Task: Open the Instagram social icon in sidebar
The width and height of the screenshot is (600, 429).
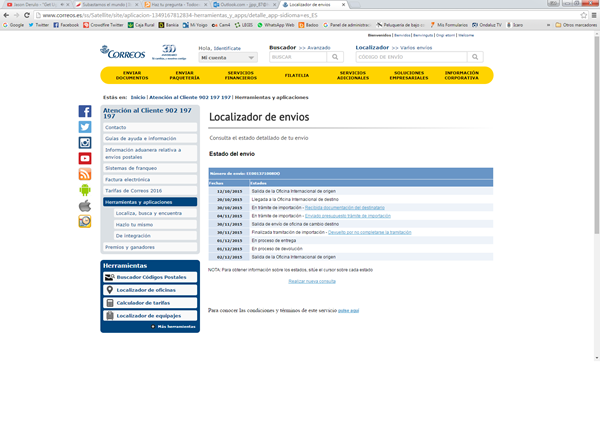Action: (x=85, y=143)
